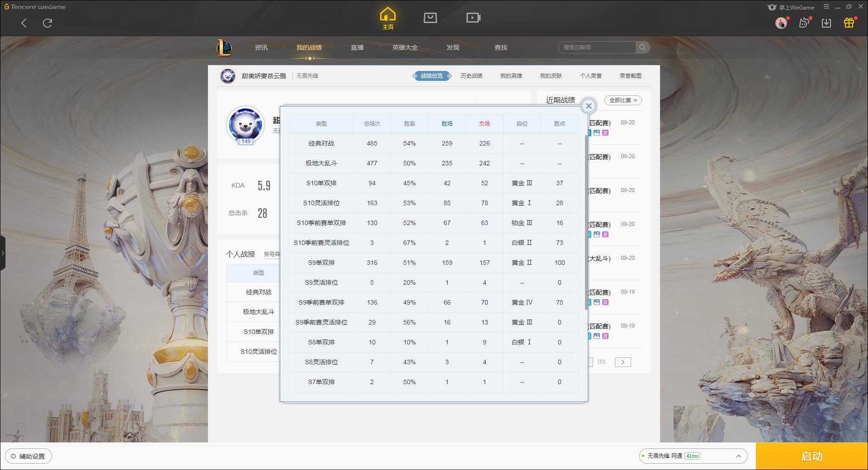Go back with the left arrow
The width and height of the screenshot is (868, 470).
[24, 23]
